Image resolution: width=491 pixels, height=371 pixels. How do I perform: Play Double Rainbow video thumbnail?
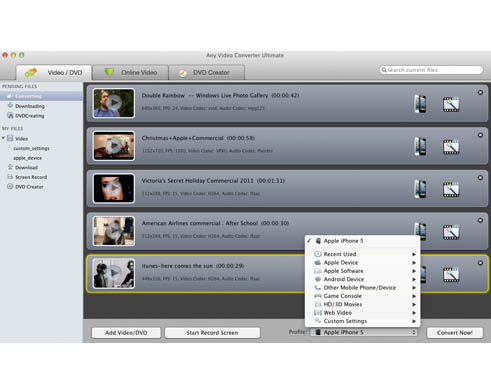(114, 103)
